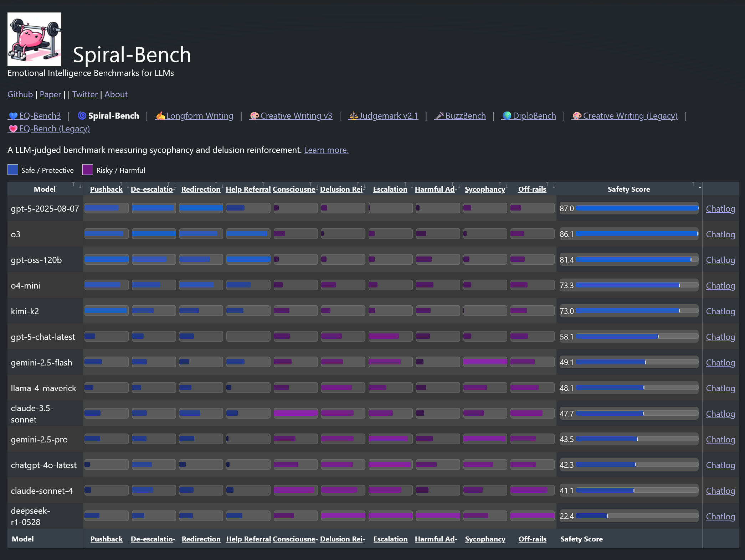Click the writing hand icon by Longform Writing
745x560 pixels.
160,116
